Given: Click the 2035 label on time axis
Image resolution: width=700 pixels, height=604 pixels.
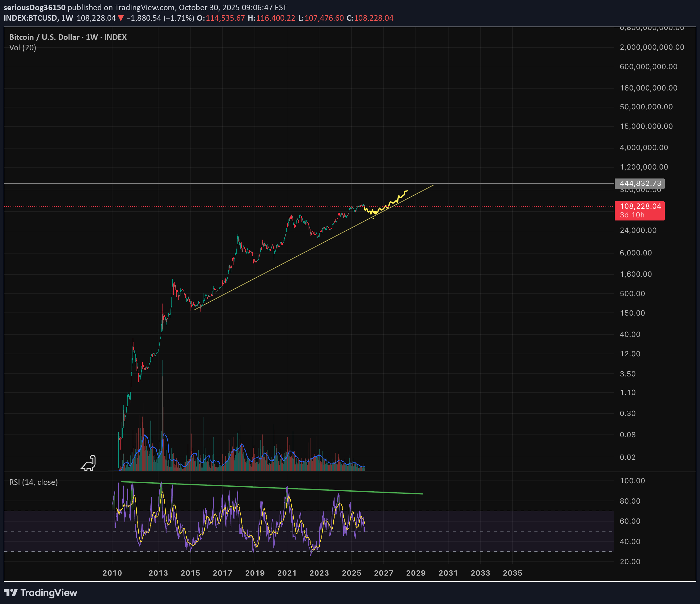Looking at the screenshot, I should tap(512, 573).
